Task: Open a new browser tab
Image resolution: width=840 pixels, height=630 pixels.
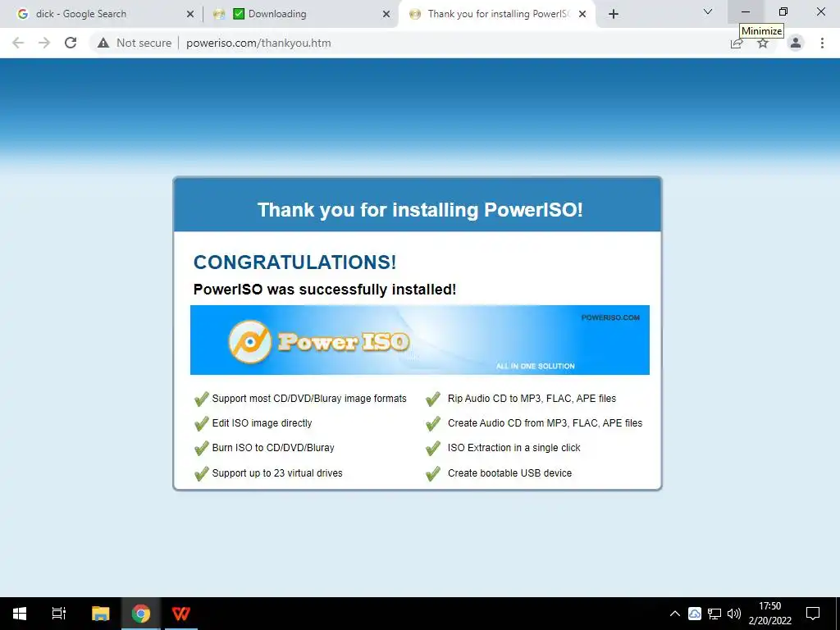Action: (614, 14)
